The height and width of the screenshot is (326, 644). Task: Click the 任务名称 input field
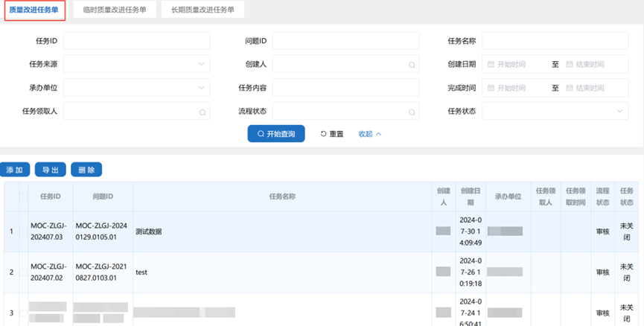point(555,41)
